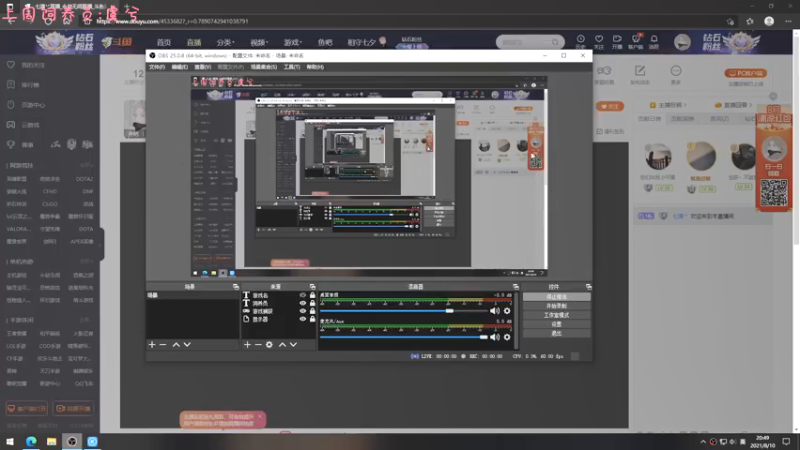Open Douyu 历史 history icon in header
The width and height of the screenshot is (800, 450).
pos(581,41)
